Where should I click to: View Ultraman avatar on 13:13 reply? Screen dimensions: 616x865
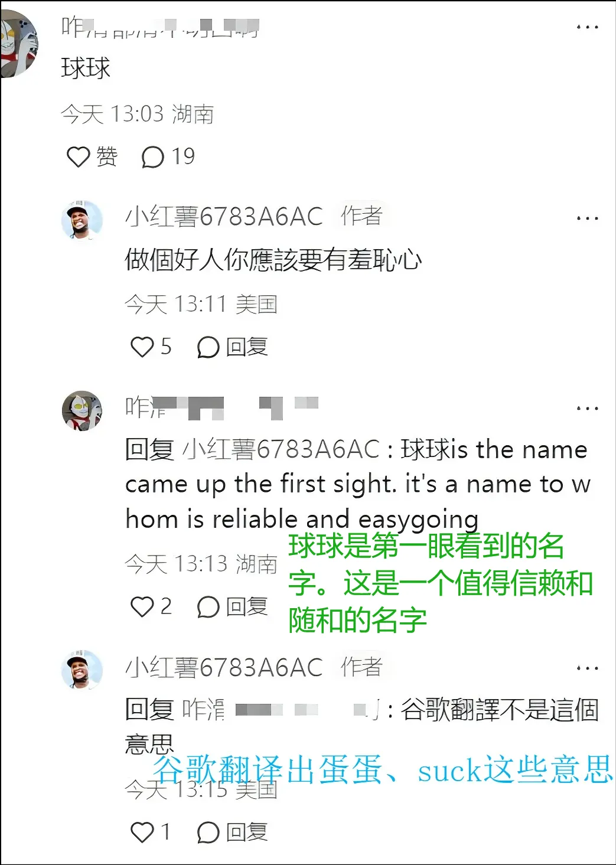(x=82, y=410)
